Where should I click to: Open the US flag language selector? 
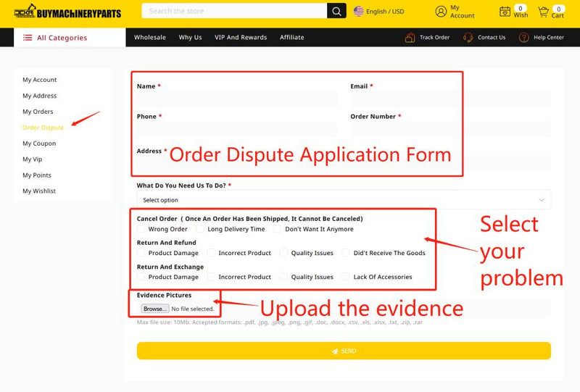pyautogui.click(x=358, y=12)
